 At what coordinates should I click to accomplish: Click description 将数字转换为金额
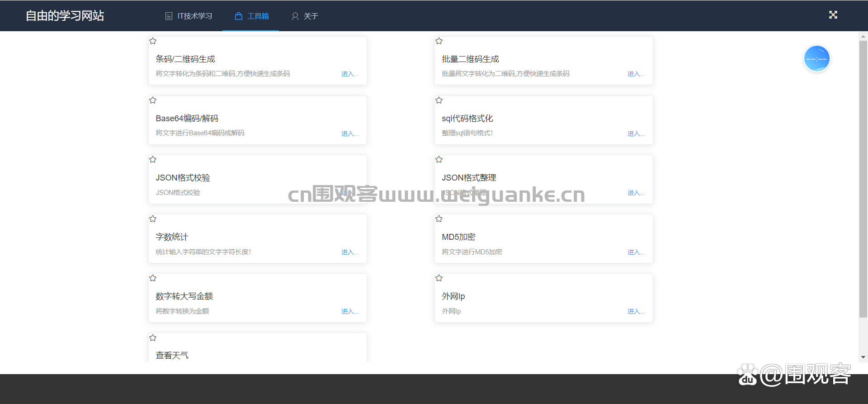click(x=182, y=311)
